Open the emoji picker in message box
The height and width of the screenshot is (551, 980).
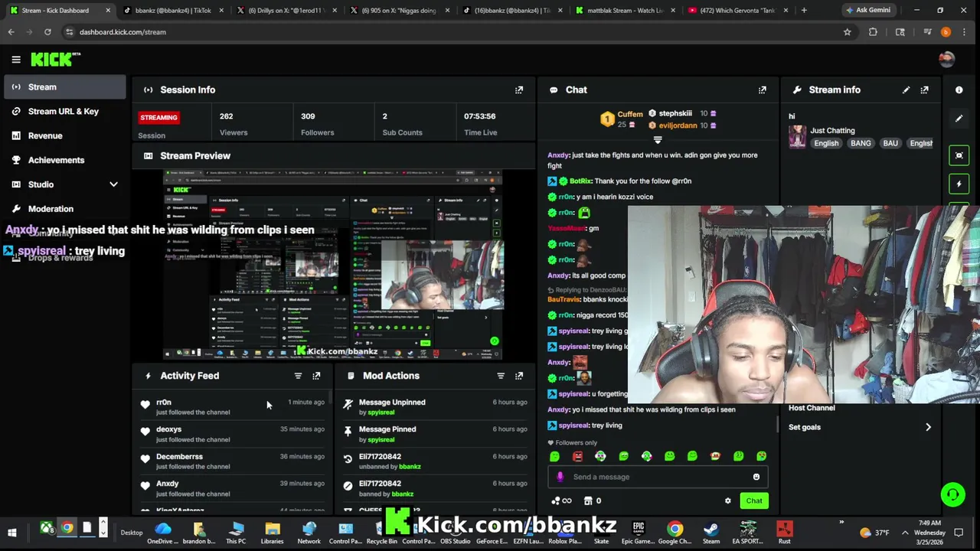(756, 477)
